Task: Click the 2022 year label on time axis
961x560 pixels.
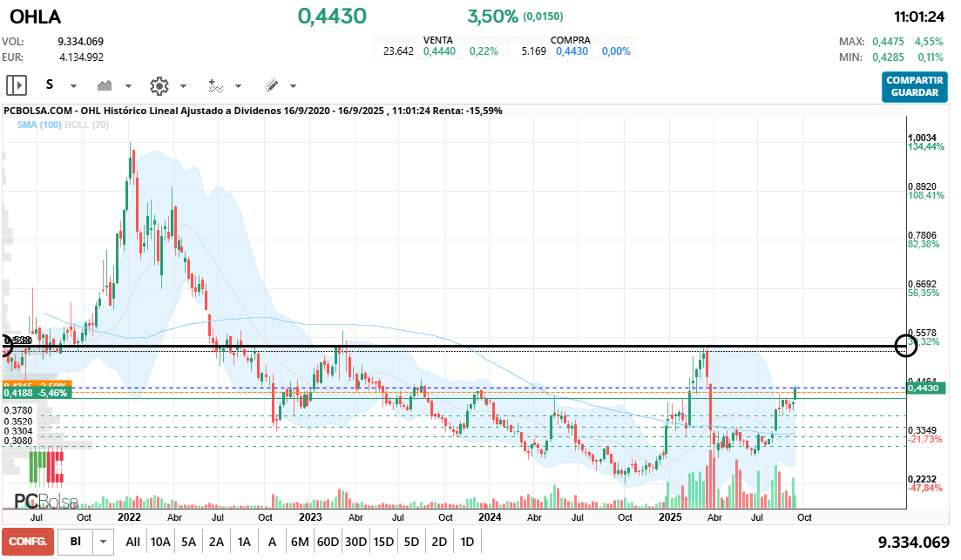Action: pos(129,517)
